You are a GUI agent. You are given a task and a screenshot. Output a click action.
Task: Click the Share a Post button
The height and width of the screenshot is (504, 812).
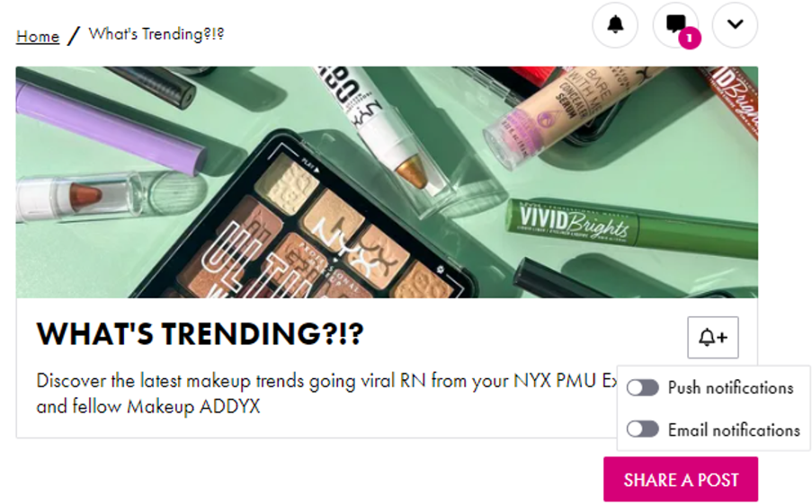point(681,480)
